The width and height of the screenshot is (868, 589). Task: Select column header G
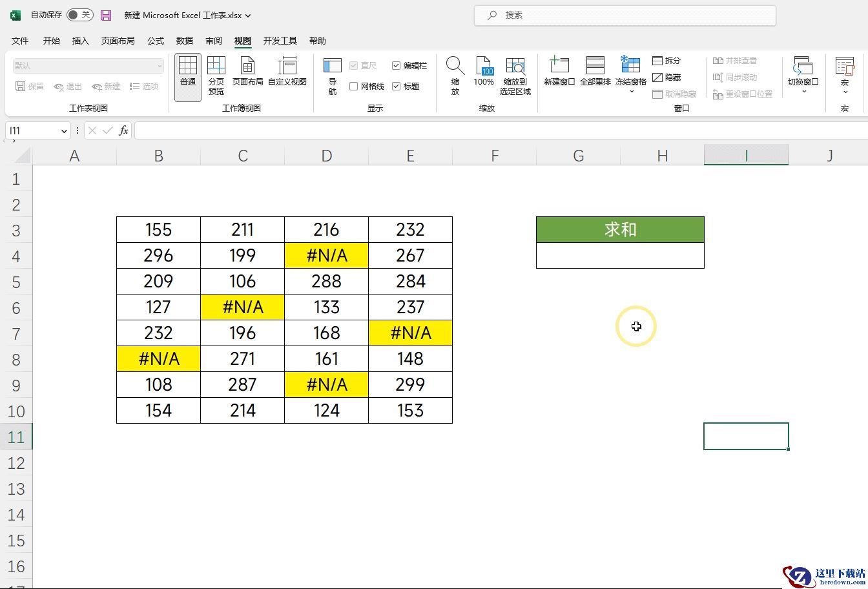578,156
